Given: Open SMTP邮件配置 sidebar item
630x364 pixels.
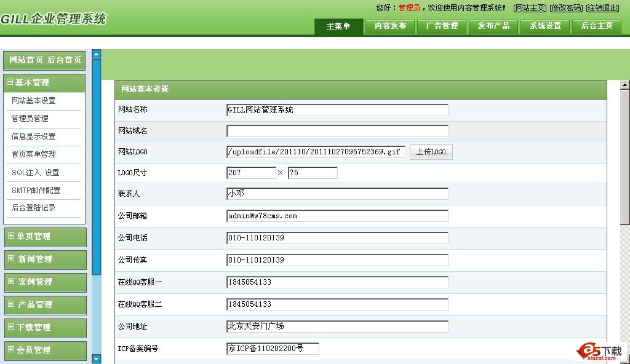Looking at the screenshot, I should 36,190.
